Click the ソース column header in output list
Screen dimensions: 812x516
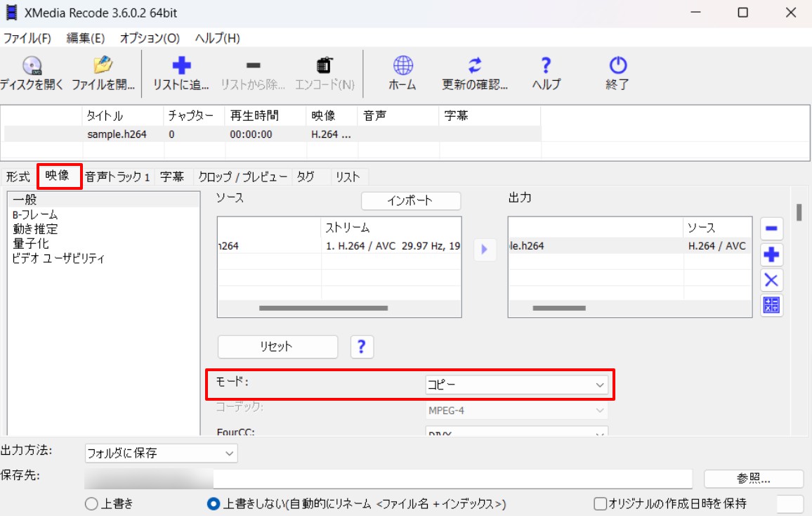coord(717,228)
